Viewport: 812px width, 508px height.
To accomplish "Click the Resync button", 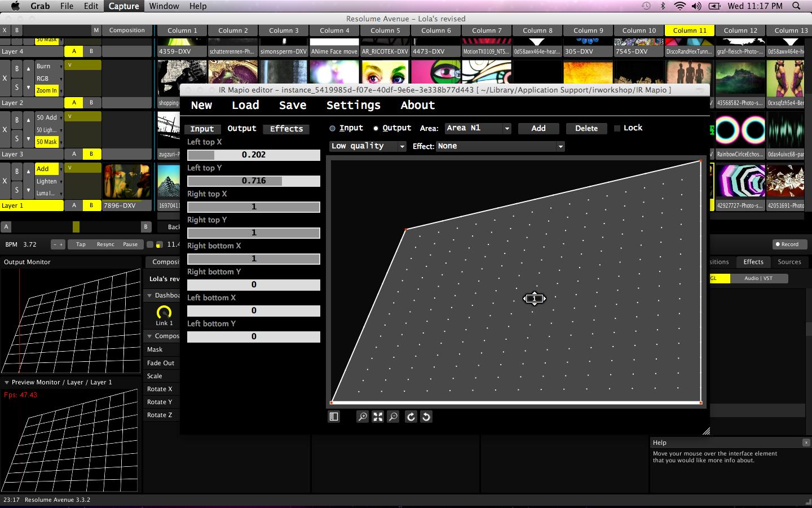I will (105, 244).
